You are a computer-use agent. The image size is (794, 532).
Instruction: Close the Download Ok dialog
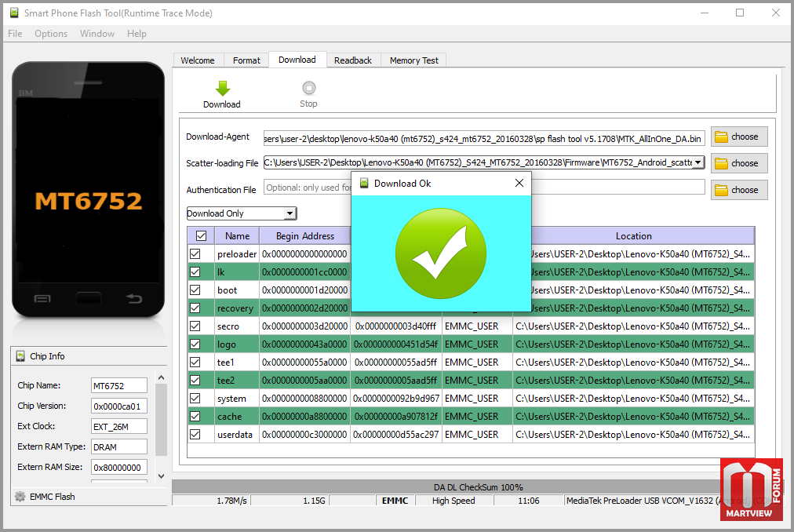(x=519, y=183)
